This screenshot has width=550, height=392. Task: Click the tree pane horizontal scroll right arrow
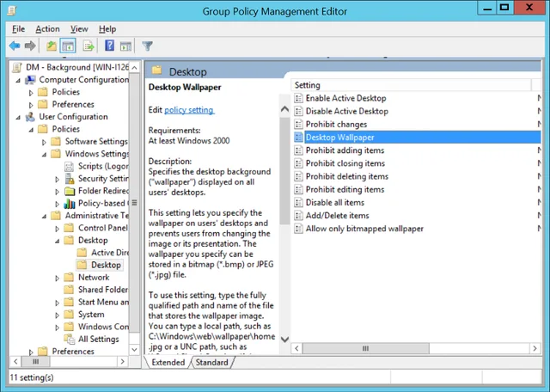122,361
